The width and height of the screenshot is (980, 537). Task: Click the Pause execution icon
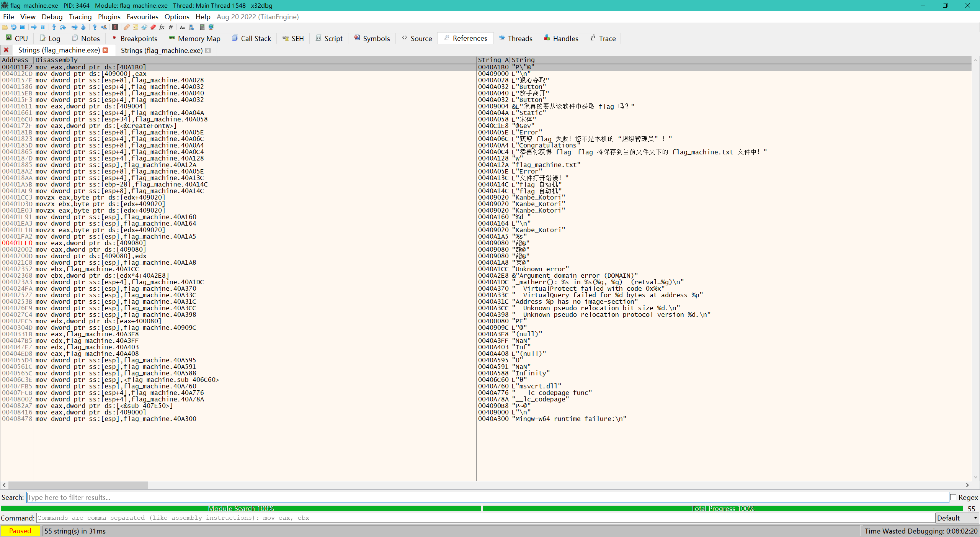pyautogui.click(x=42, y=27)
